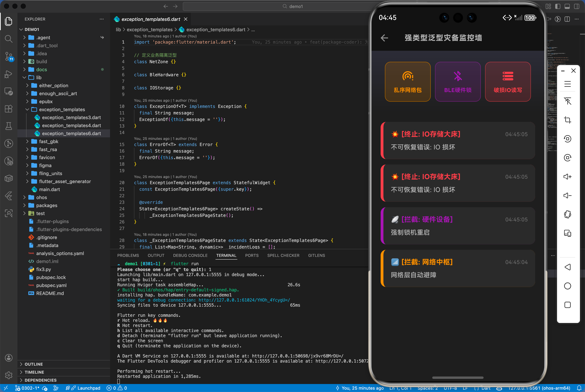Tap the phone app back arrow
The image size is (585, 392).
point(384,38)
